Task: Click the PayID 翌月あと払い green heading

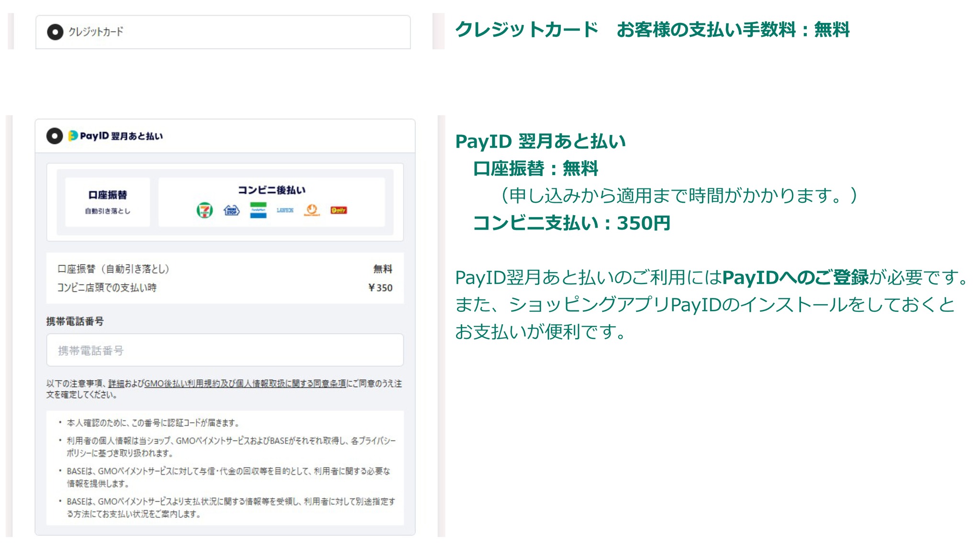Action: coord(540,141)
